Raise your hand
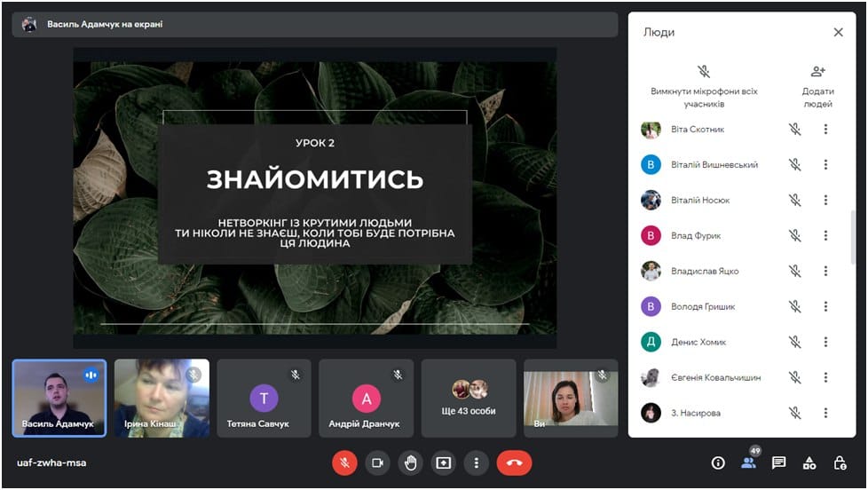The height and width of the screenshot is (490, 868). [x=410, y=462]
